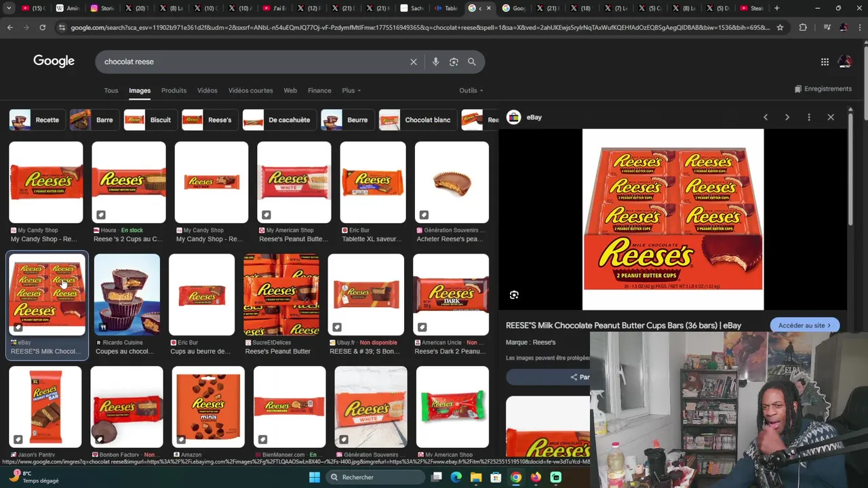868x488 pixels.
Task: Click the magnifier search submit icon
Action: pos(472,62)
